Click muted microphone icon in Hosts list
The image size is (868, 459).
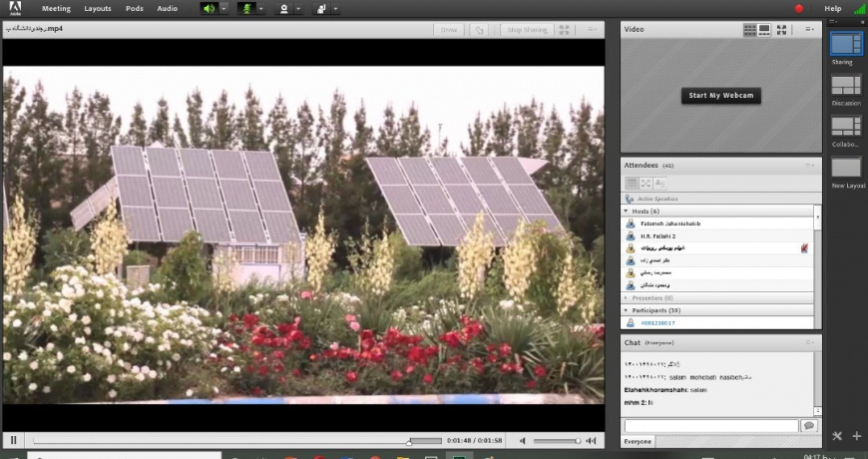point(804,248)
